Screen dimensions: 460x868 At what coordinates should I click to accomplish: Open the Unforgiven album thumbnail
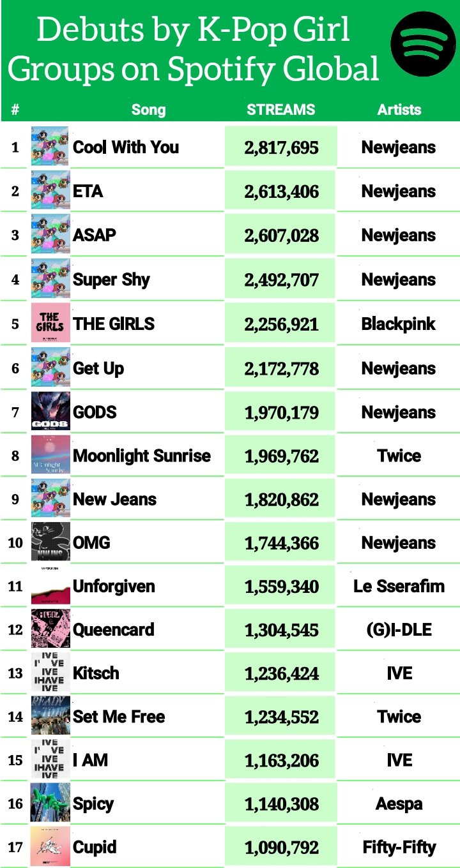(50, 586)
